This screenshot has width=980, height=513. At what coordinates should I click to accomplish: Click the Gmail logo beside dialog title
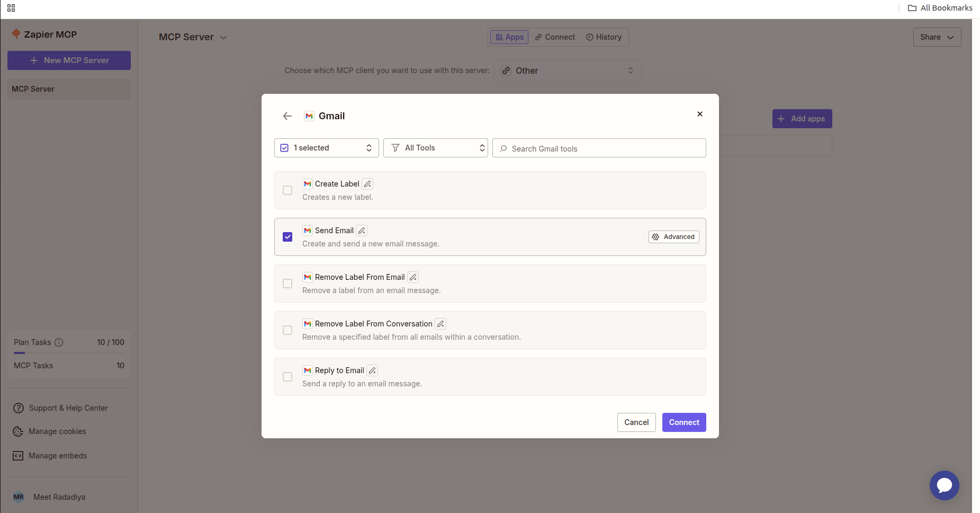click(309, 116)
